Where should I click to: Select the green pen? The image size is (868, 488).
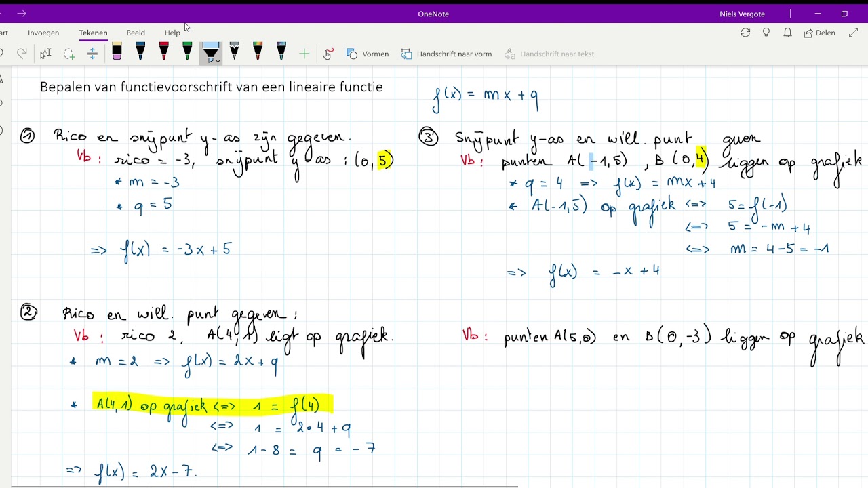[x=187, y=52]
